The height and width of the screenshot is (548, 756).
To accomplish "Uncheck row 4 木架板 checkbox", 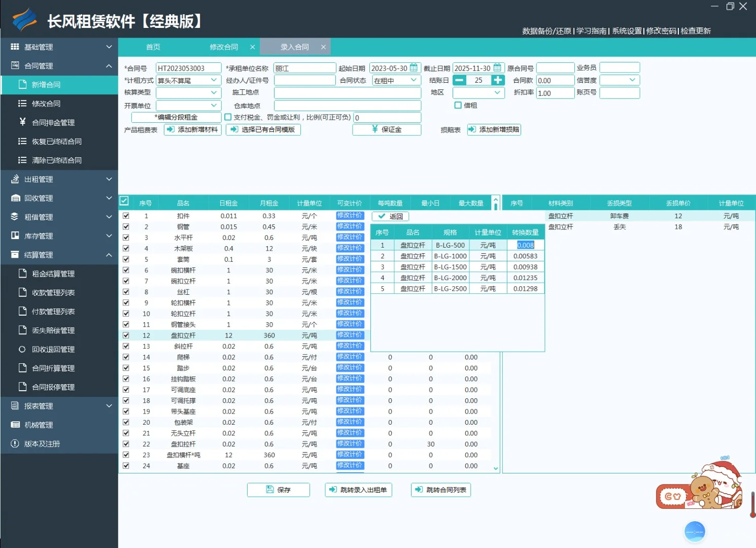I will (x=126, y=248).
